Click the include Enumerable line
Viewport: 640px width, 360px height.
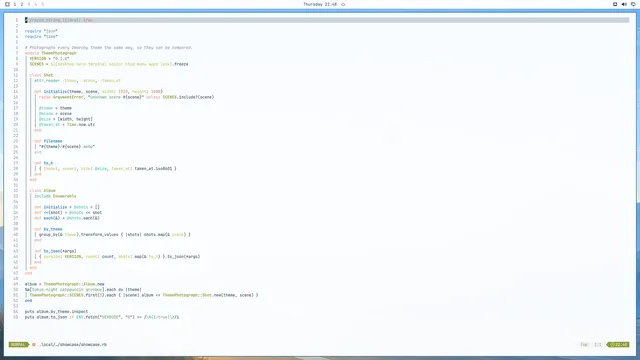pos(55,196)
